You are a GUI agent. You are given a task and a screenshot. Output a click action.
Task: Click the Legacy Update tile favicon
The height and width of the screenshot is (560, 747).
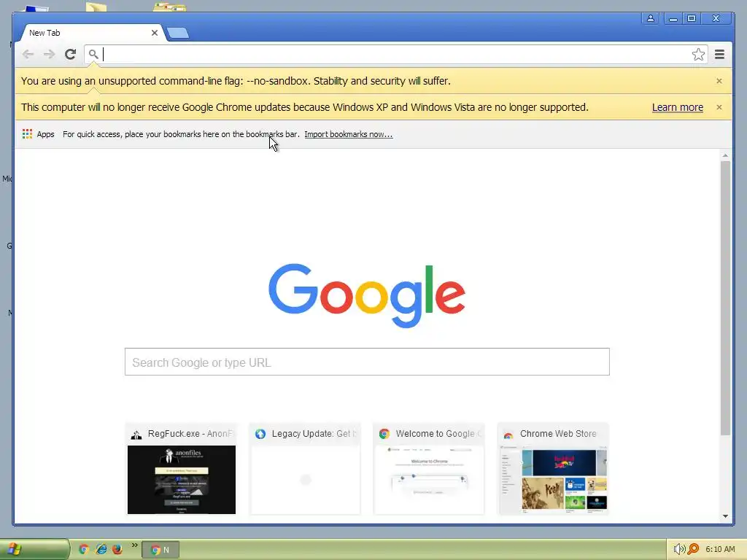click(x=260, y=434)
